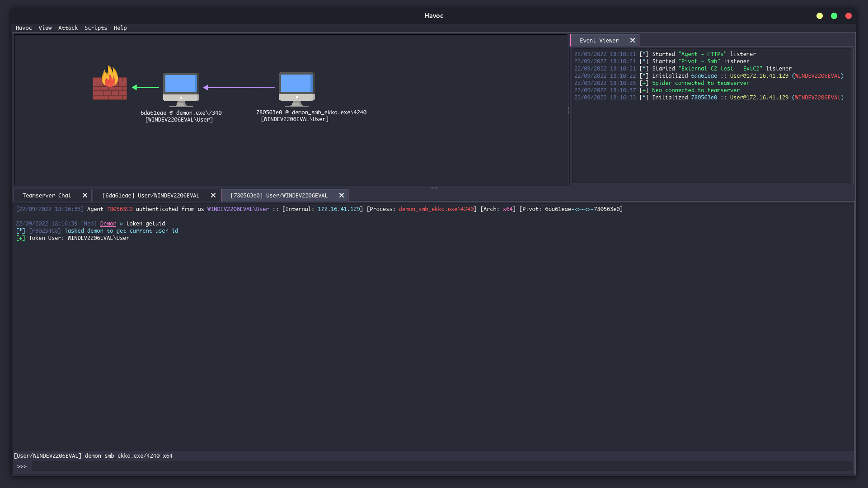Switch to the 6da61eae User/WINDEV2206EVAL tab
The image size is (868, 488).
[x=150, y=196]
